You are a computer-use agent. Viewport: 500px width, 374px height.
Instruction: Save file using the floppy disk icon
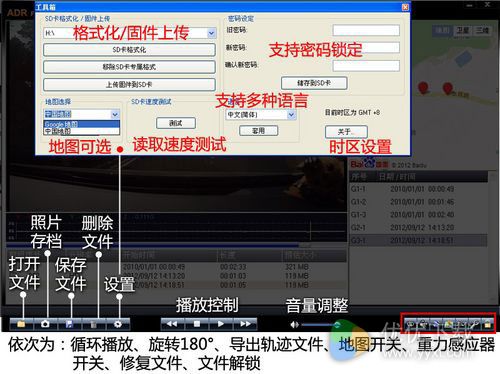[x=69, y=324]
